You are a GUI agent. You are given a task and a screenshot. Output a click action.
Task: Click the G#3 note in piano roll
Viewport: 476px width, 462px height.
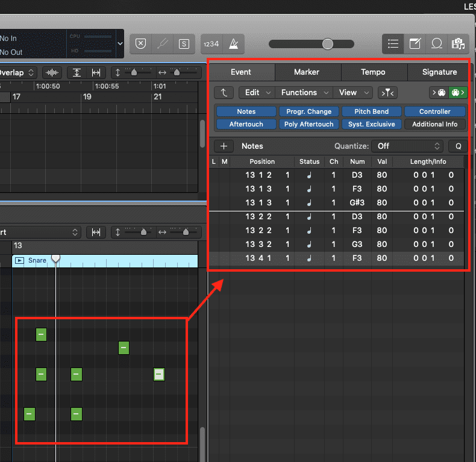point(42,334)
